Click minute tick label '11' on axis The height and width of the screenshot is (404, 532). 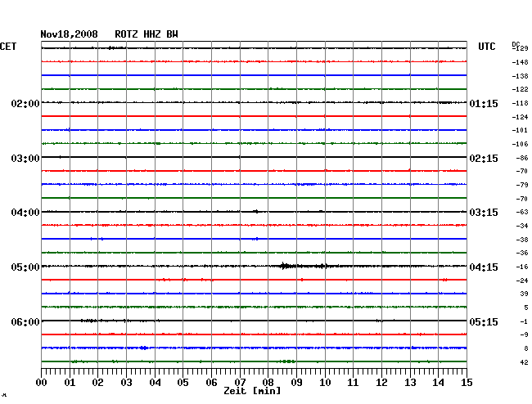pos(354,382)
